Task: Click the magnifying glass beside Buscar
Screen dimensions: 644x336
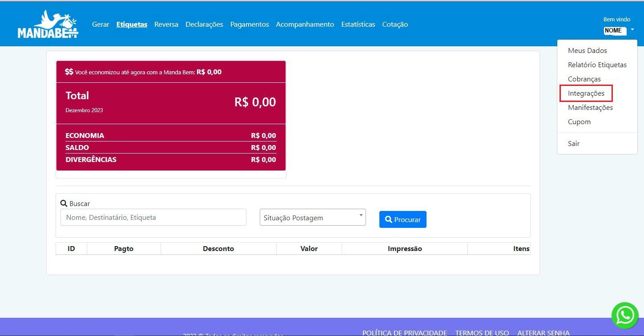Action: [x=64, y=203]
